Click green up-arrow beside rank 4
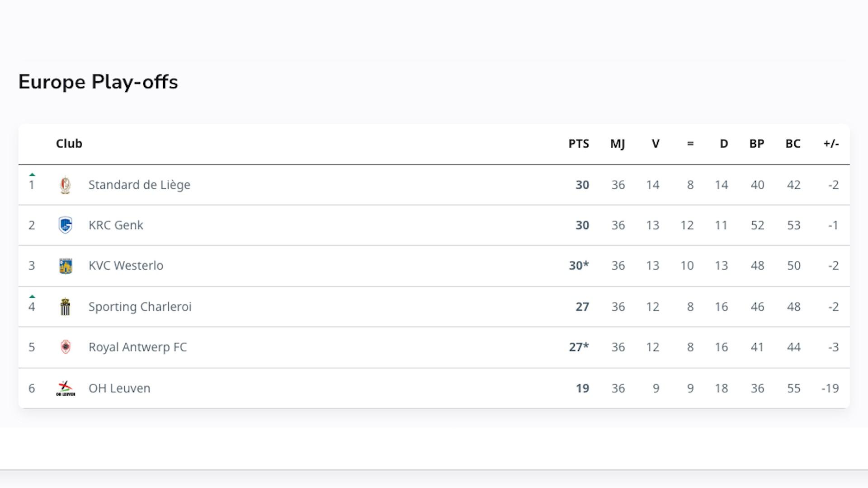 click(32, 296)
